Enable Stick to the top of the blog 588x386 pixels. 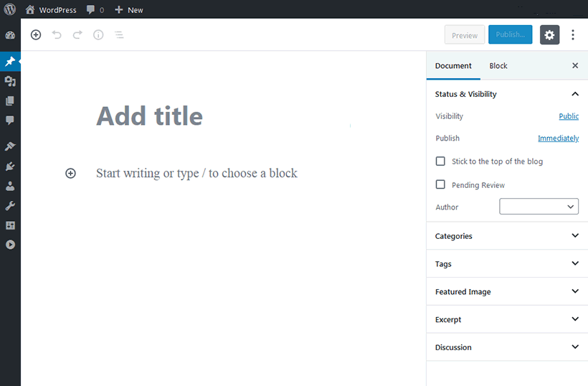[440, 161]
